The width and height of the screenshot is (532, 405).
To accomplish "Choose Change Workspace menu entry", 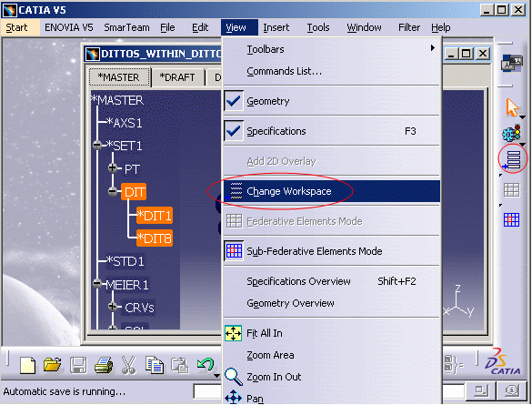I will click(x=332, y=191).
